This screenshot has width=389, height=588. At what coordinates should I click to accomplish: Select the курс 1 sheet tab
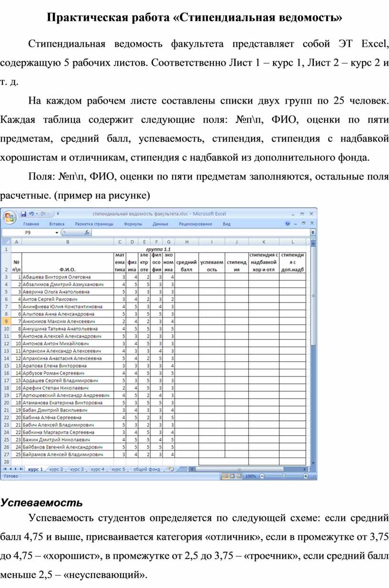click(35, 469)
